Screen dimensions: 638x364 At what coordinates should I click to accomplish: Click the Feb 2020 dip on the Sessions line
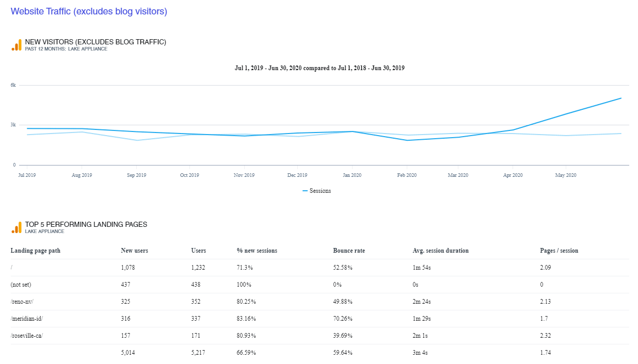(407, 140)
